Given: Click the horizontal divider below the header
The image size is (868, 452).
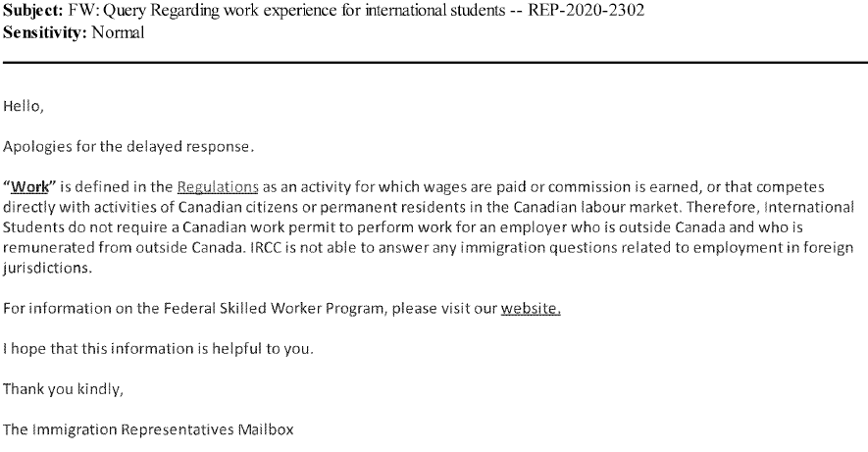Looking at the screenshot, I should click(x=434, y=63).
